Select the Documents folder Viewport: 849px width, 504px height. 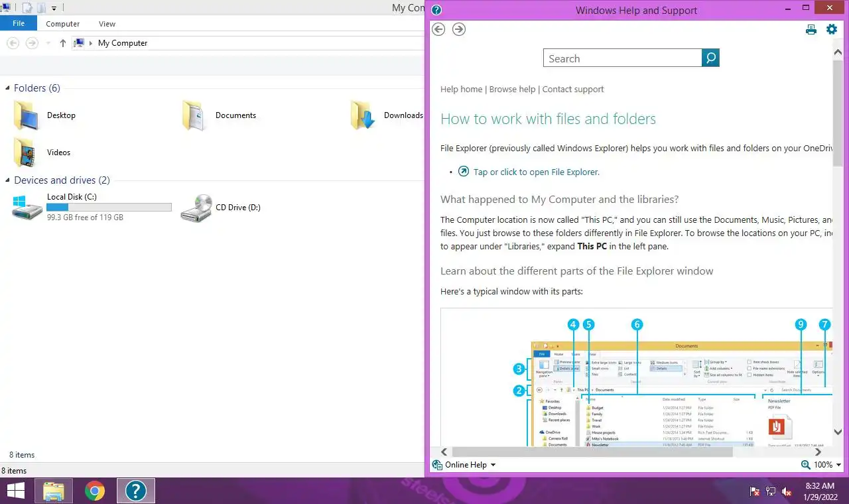coord(219,115)
